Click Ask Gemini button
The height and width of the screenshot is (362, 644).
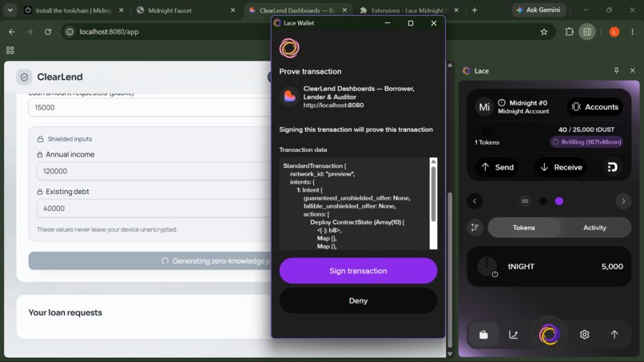pos(539,10)
